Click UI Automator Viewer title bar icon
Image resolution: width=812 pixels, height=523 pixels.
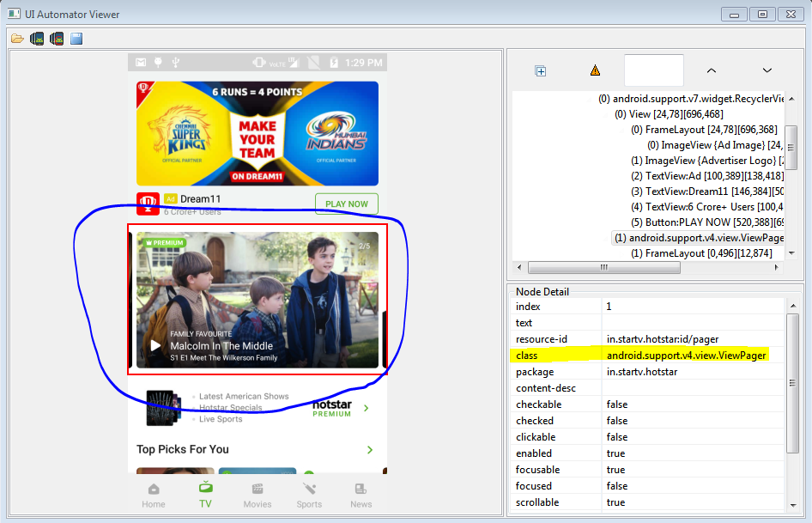pyautogui.click(x=14, y=14)
